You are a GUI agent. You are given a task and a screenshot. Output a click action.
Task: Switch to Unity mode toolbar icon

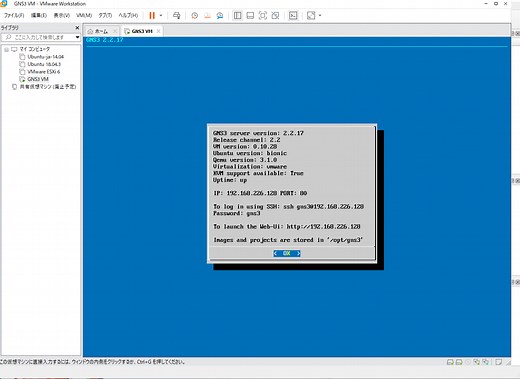[x=275, y=15]
